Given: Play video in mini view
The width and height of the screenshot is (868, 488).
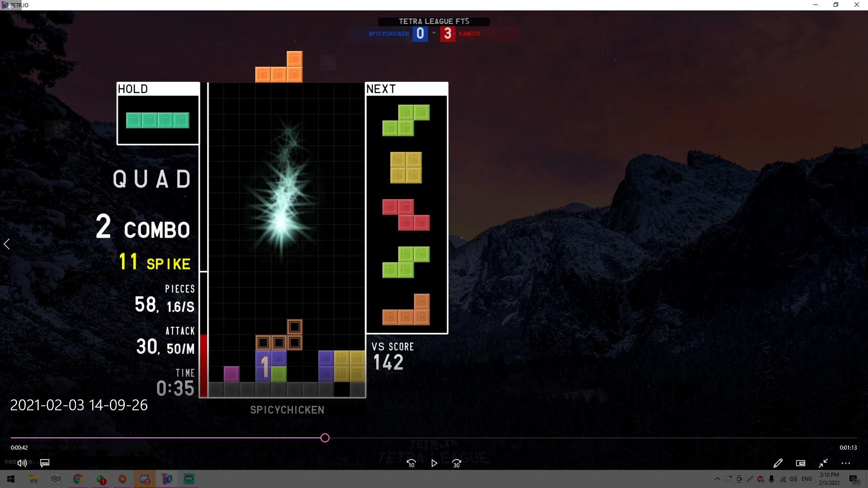Looking at the screenshot, I should tap(801, 463).
